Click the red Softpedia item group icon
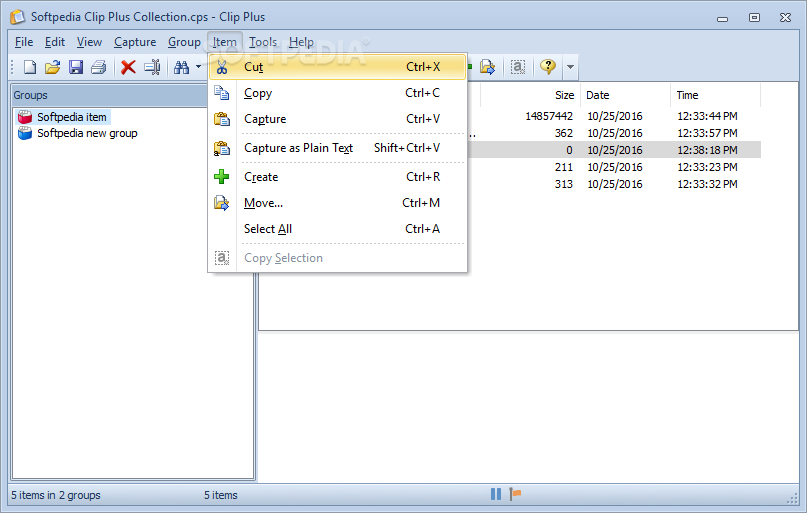807x513 pixels. (25, 117)
